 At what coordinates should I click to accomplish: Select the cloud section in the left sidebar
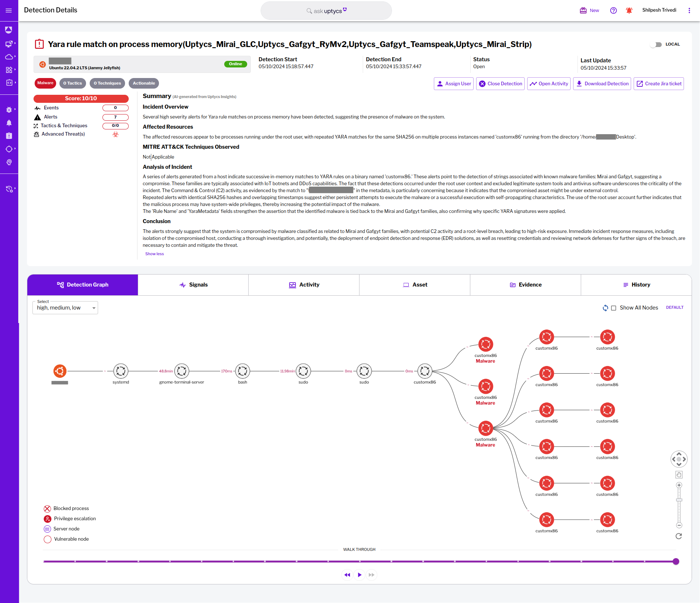tap(9, 57)
